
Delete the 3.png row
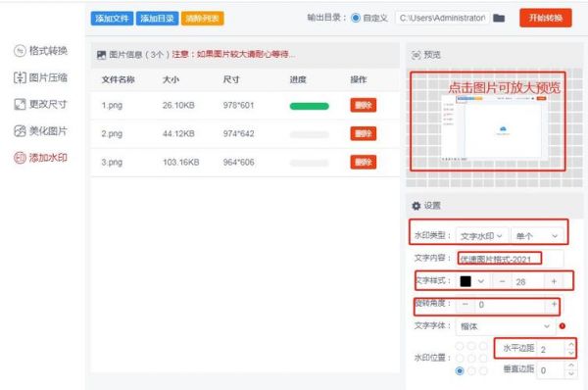364,162
